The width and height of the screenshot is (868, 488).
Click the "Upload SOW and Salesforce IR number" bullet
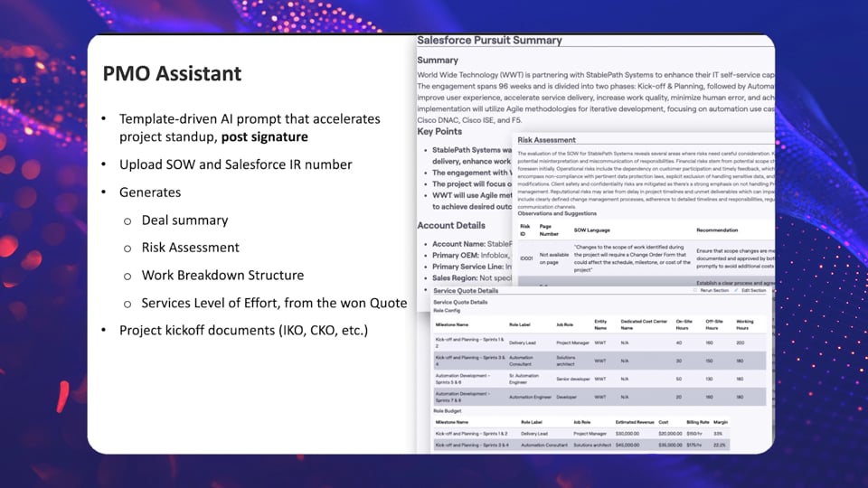click(236, 164)
